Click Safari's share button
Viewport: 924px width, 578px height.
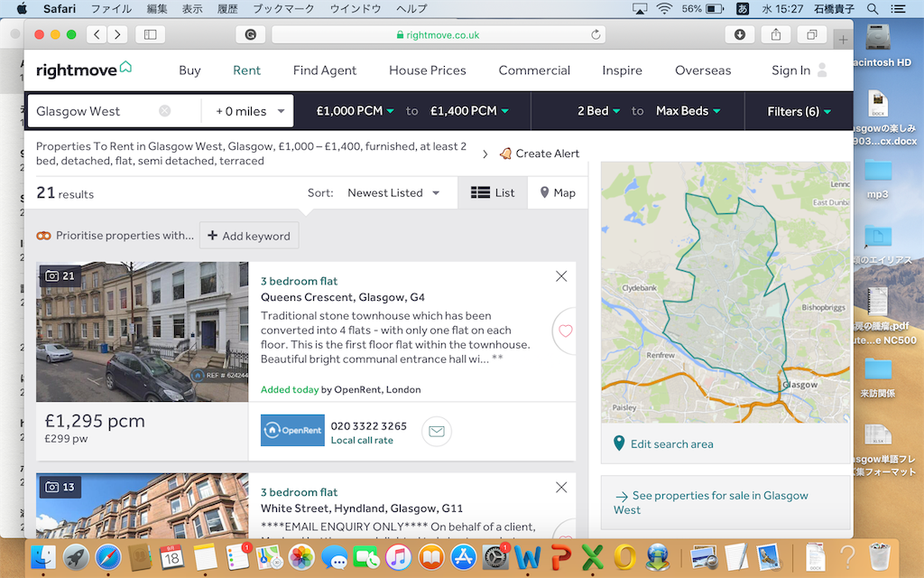(776, 35)
